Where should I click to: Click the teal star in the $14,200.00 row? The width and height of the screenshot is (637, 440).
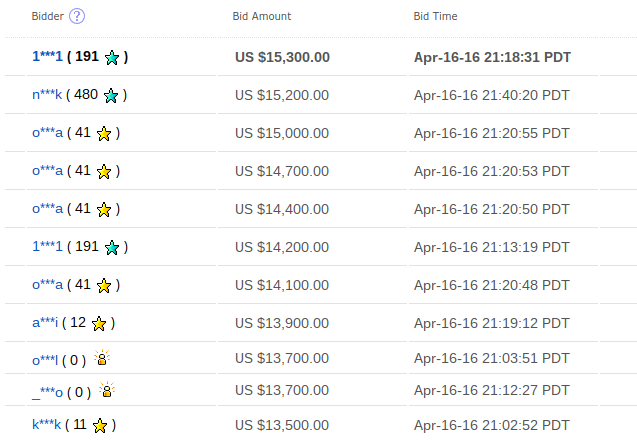[x=112, y=248]
